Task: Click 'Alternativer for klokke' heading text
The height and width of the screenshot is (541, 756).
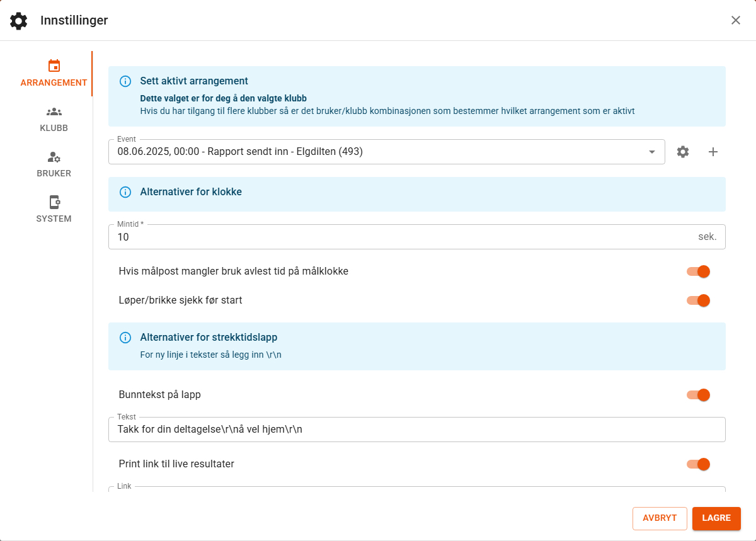Action: (x=191, y=192)
